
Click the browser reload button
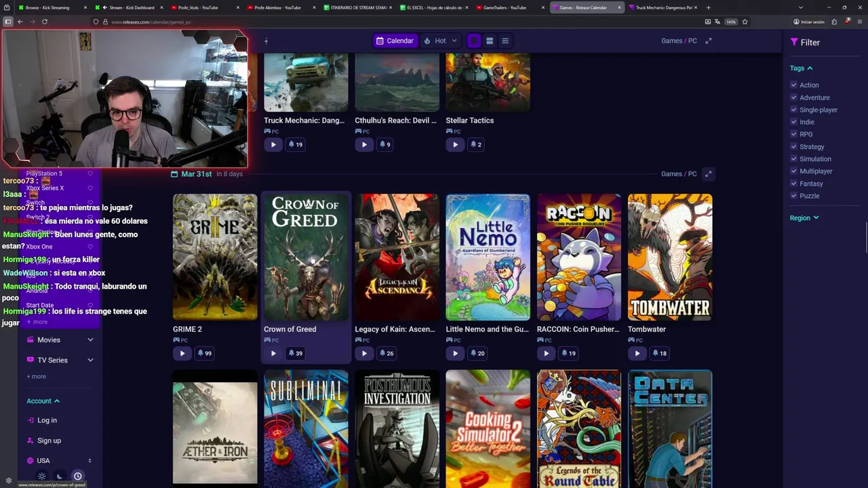tap(45, 22)
